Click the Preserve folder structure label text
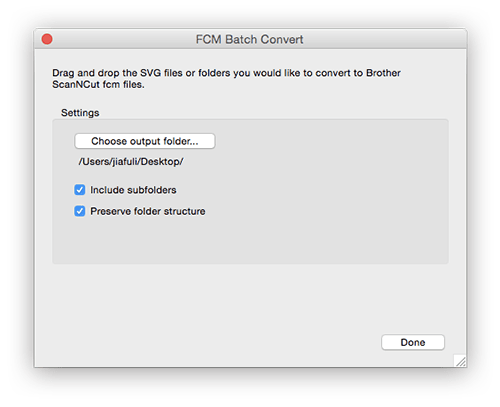This screenshot has height=407, width=500. pyautogui.click(x=148, y=211)
